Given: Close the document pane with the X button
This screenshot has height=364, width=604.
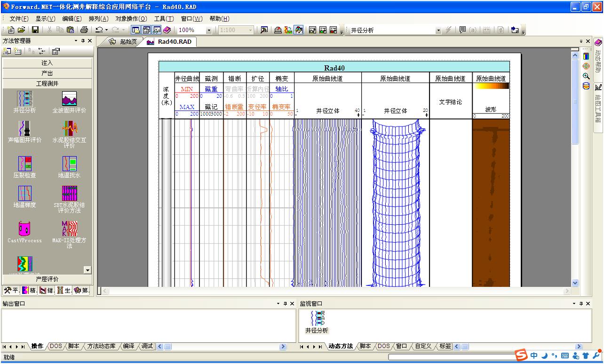Looking at the screenshot, I should pos(588,41).
